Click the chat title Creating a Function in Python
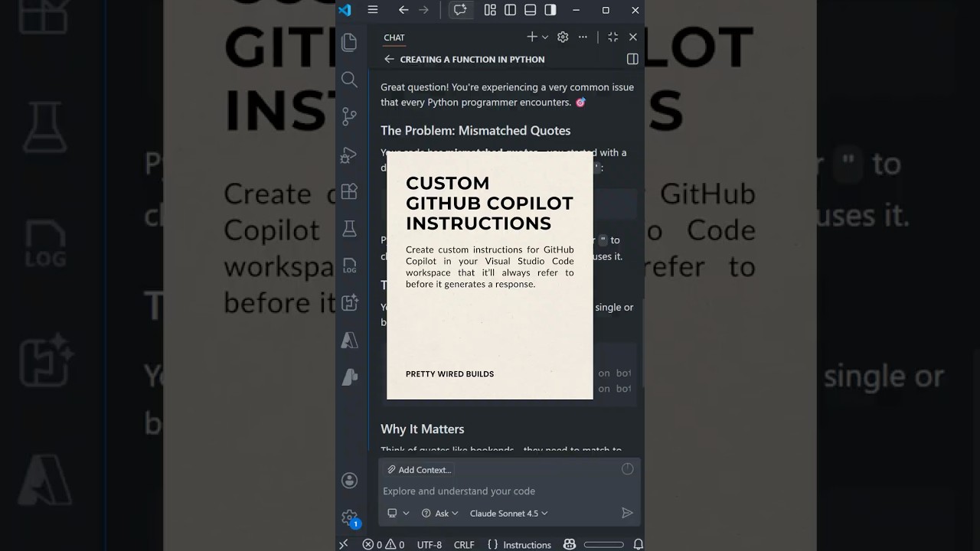The image size is (980, 551). 472,59
